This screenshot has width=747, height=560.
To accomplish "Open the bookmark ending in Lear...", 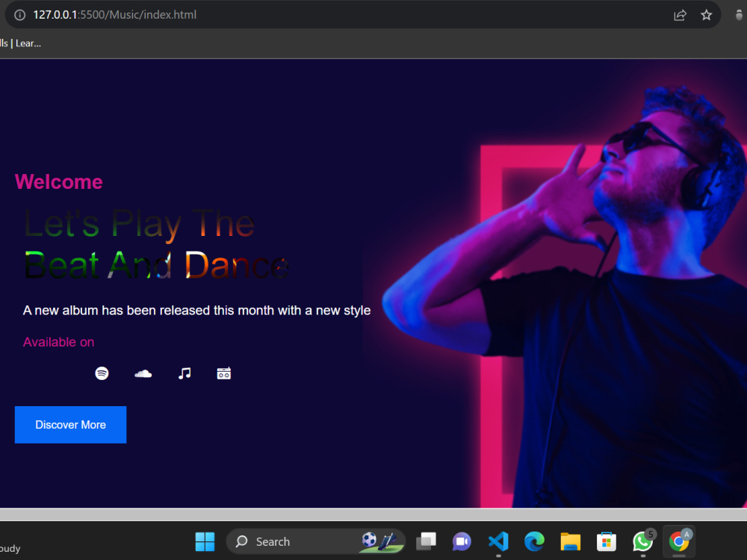I will (20, 43).
